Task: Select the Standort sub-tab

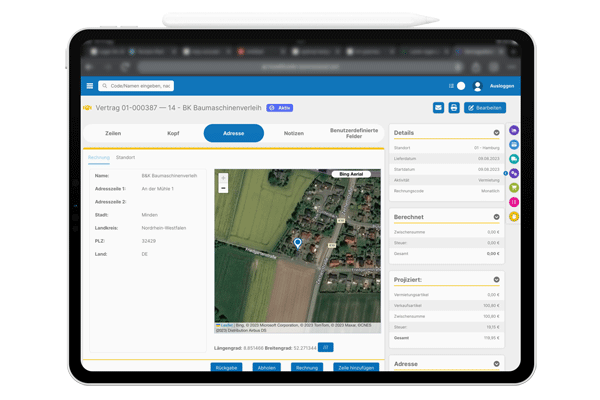Action: click(x=125, y=157)
